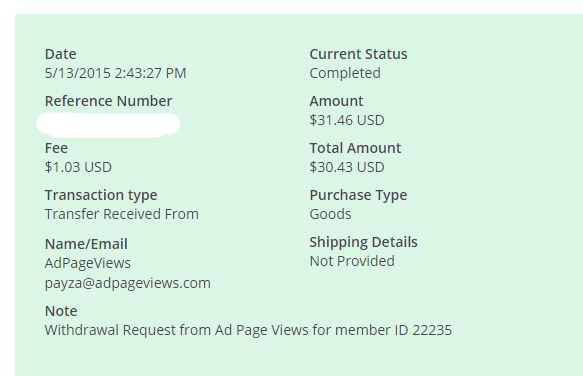Click the Fee label
Viewport: 583px width, 376px height.
[56, 148]
